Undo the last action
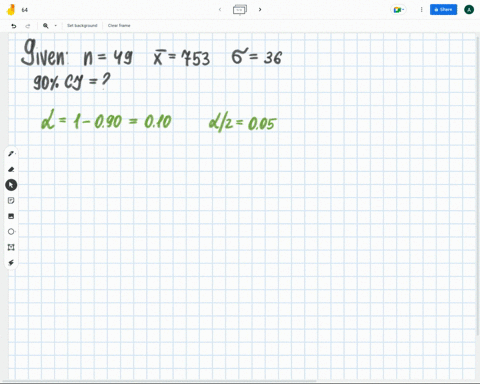Screen dimensions: 480x384 pos(14,26)
